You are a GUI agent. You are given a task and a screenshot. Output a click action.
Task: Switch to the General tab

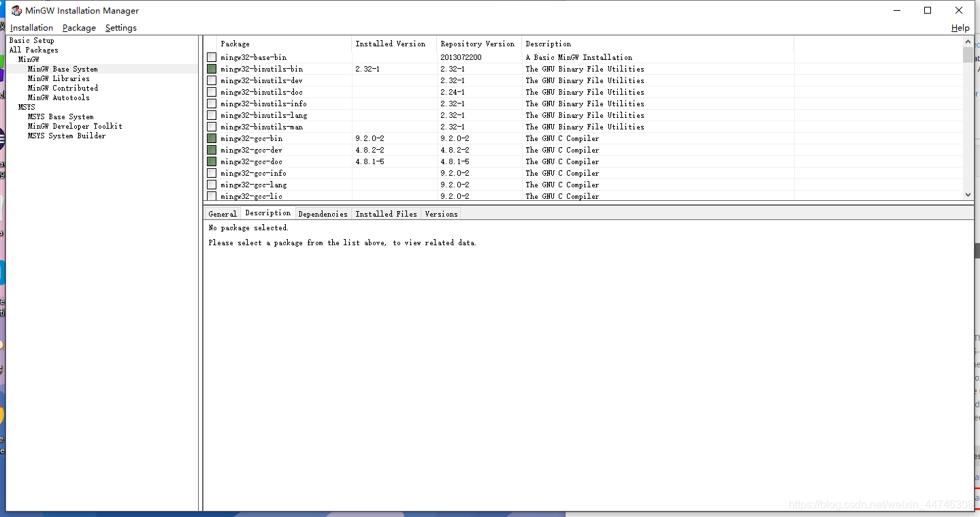(223, 214)
